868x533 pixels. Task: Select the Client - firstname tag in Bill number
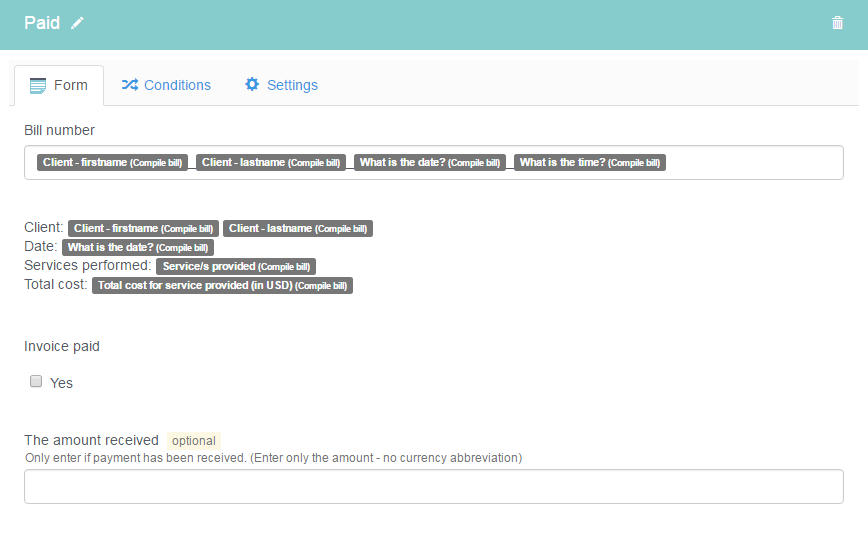(112, 163)
